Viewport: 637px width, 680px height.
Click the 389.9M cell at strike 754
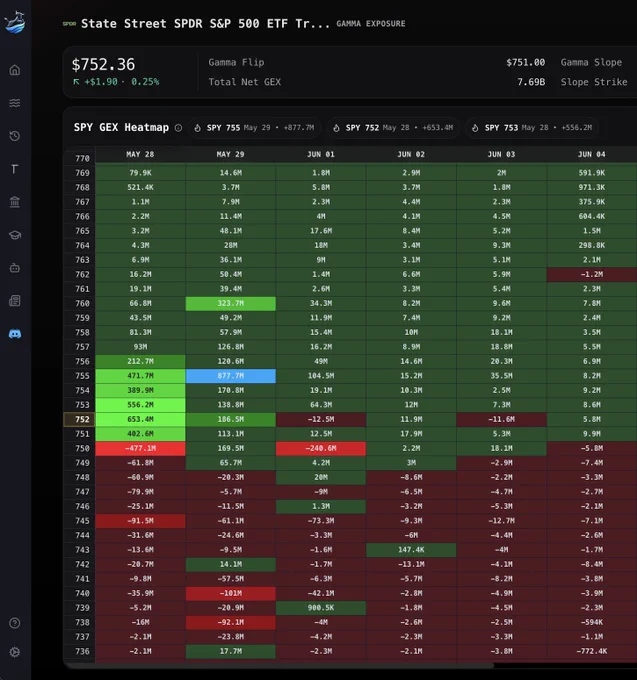[x=140, y=390]
